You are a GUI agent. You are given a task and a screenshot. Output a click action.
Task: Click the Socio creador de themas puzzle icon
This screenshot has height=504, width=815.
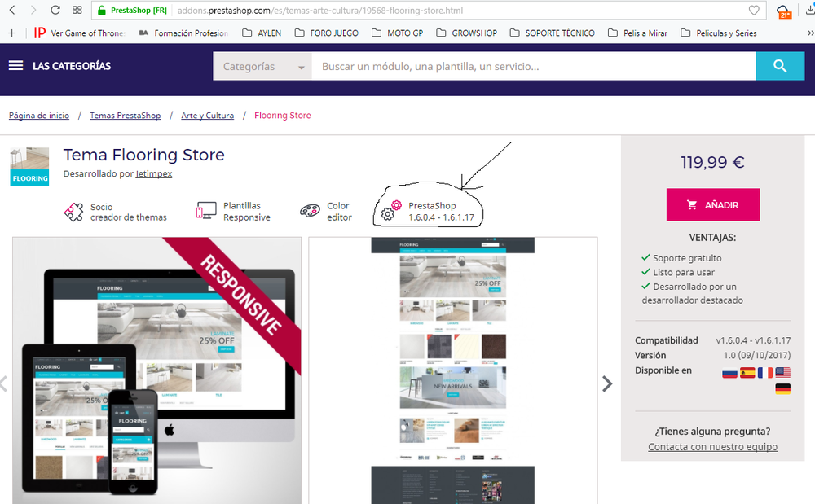tap(75, 210)
